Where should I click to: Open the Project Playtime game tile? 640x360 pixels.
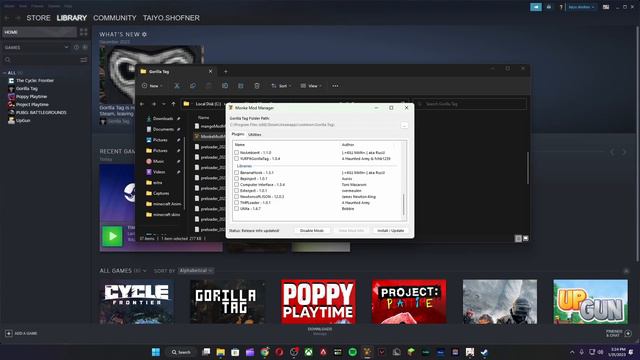409,302
